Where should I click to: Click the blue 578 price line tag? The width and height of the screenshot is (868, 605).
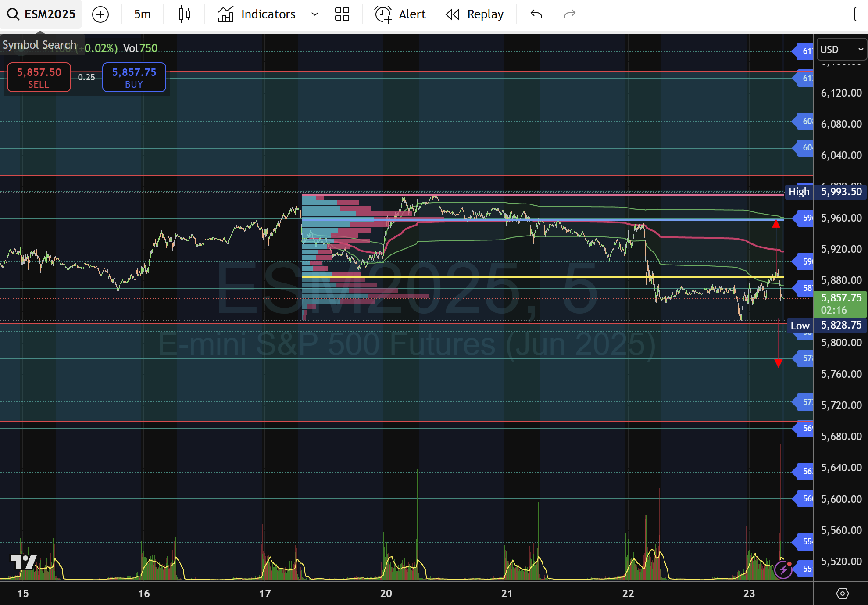click(x=804, y=358)
